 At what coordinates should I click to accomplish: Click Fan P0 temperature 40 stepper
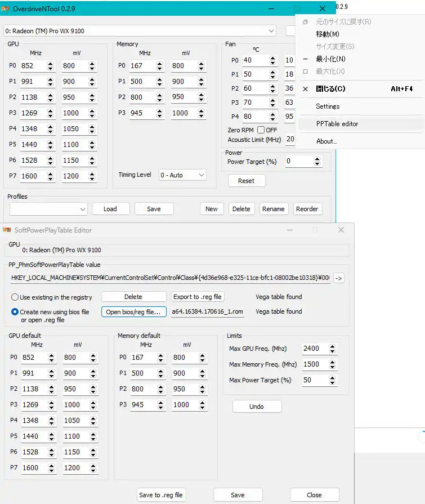click(x=273, y=60)
